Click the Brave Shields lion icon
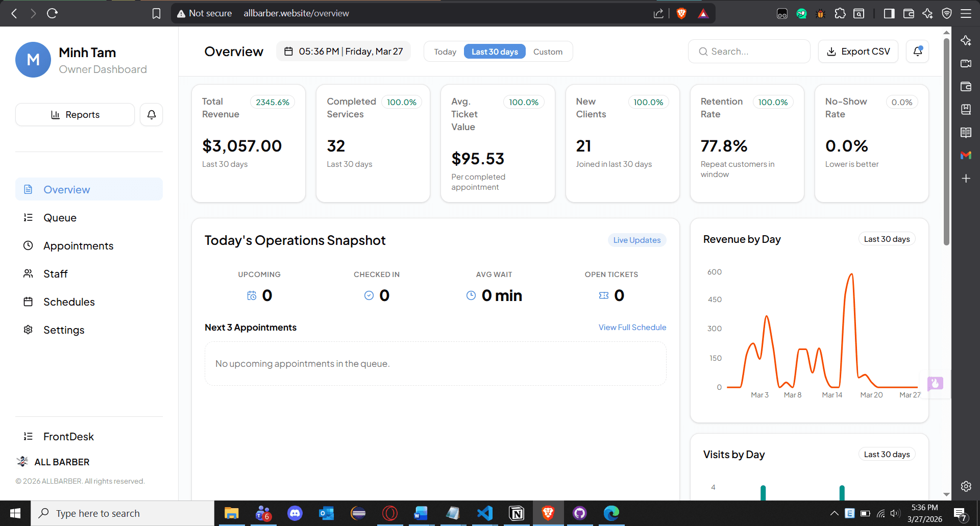The height and width of the screenshot is (526, 980). [681, 13]
